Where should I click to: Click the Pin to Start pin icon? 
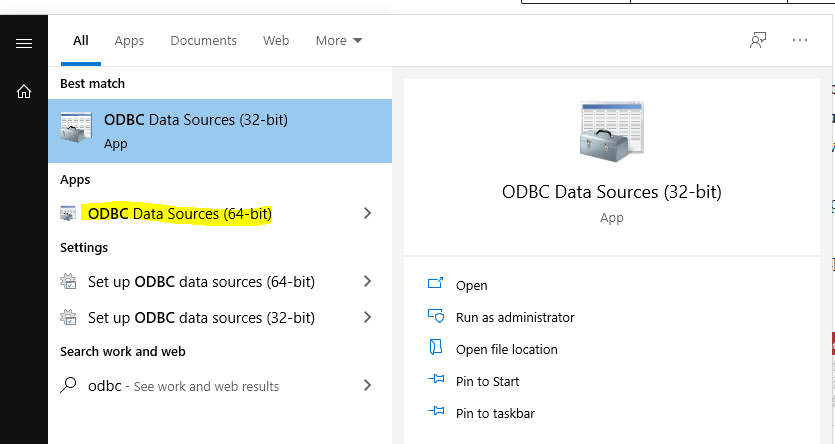point(435,381)
